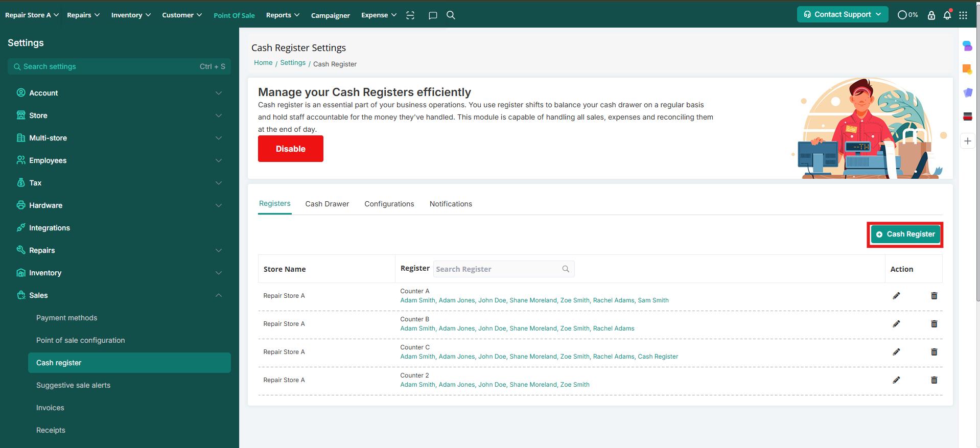This screenshot has width=980, height=448.
Task: Switch to the Cash Drawer tab
Action: (x=327, y=204)
